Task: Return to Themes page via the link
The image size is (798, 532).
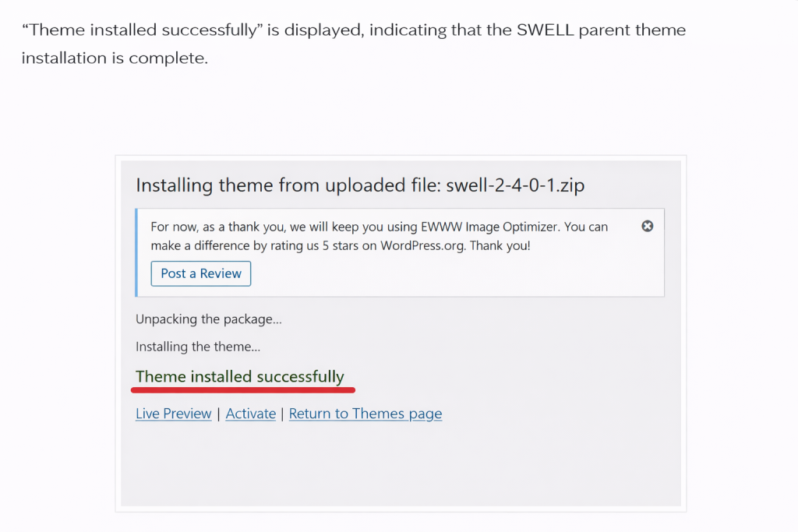Action: tap(365, 414)
